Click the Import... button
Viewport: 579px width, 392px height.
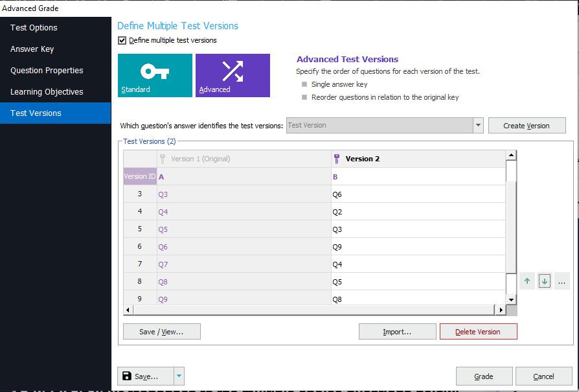tap(397, 331)
